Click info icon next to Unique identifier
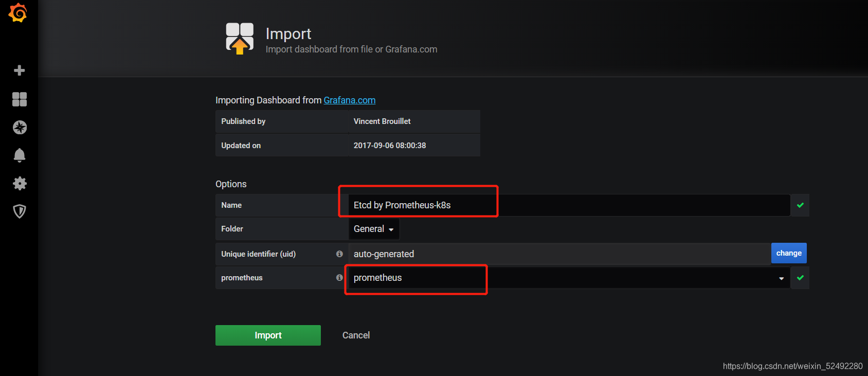The height and width of the screenshot is (376, 868). pyautogui.click(x=339, y=254)
